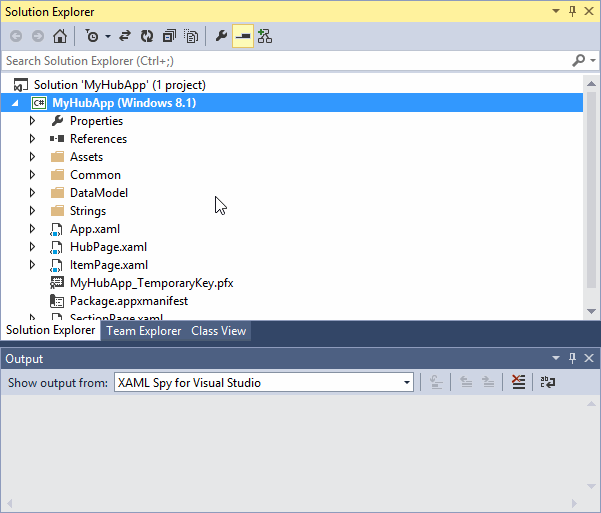Expand the Assets folder
The image size is (601, 513).
33,157
